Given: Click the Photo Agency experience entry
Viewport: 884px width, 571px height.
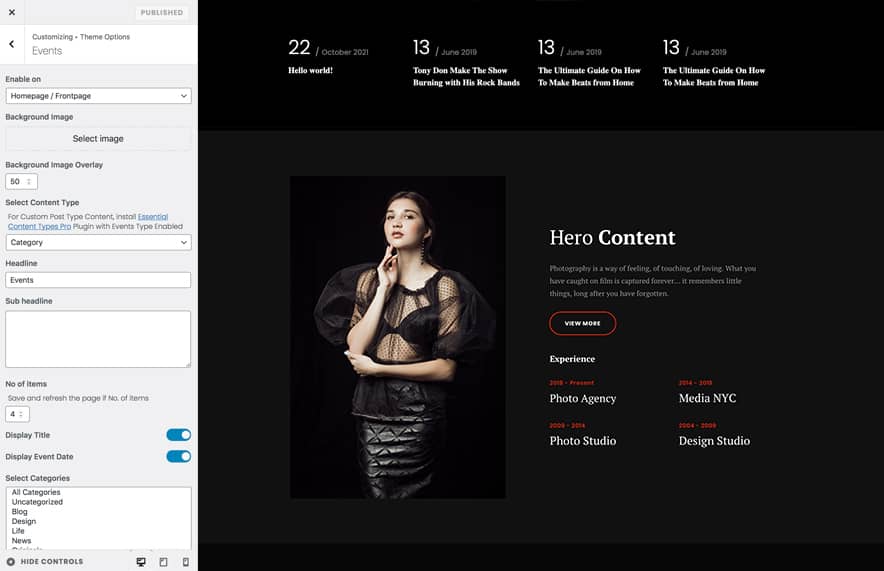Looking at the screenshot, I should [x=582, y=399].
